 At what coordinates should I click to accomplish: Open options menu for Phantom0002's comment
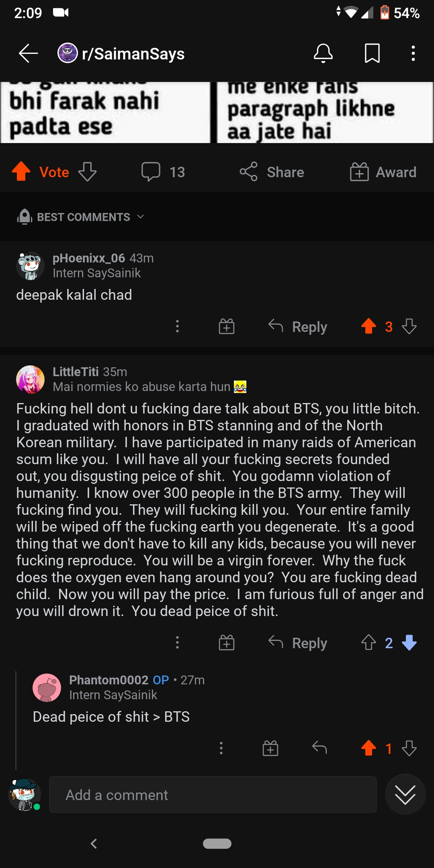tap(221, 748)
